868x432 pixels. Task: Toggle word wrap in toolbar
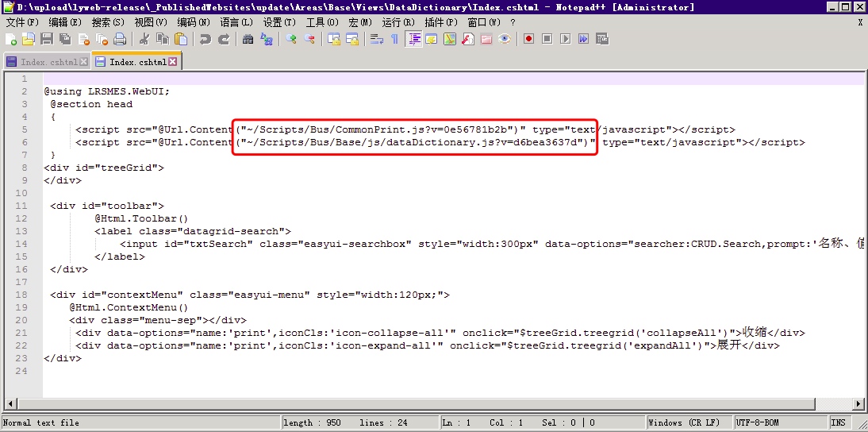(377, 39)
